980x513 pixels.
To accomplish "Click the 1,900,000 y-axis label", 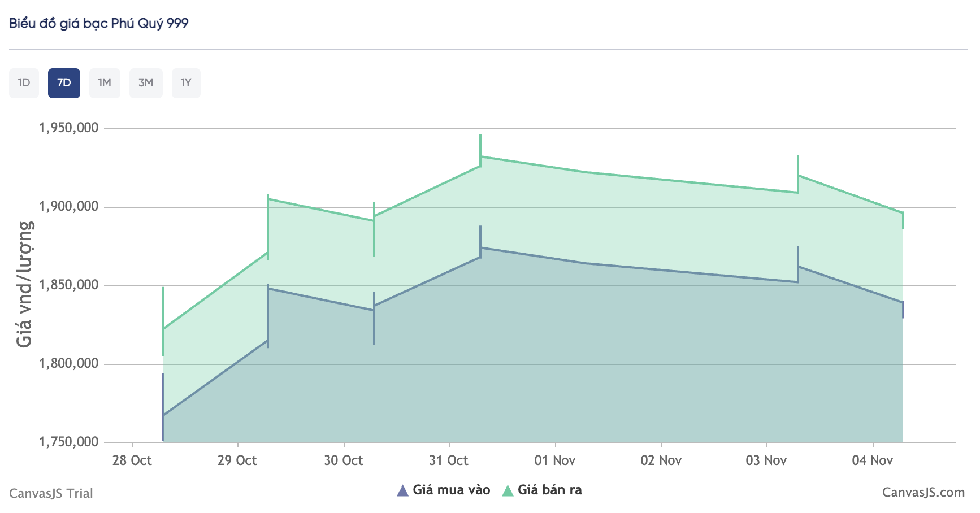I will click(68, 207).
